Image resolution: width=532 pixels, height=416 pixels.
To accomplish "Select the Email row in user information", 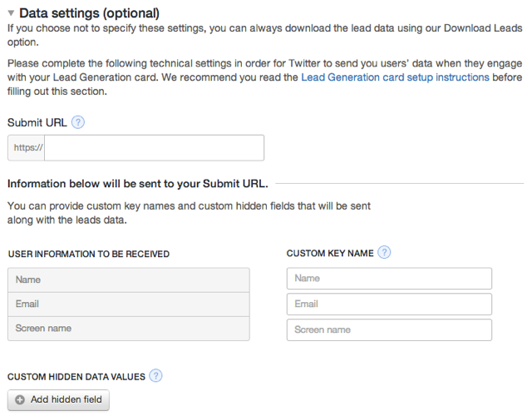I will pyautogui.click(x=128, y=304).
